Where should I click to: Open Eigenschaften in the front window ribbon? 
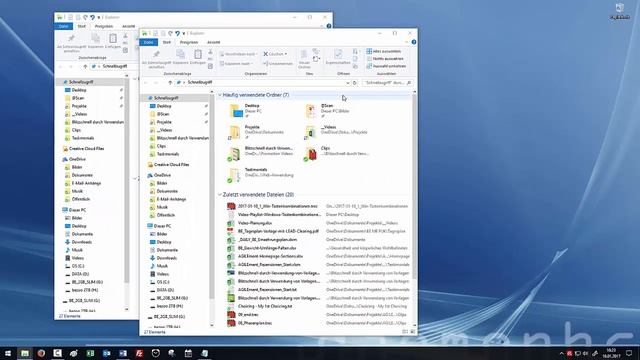pyautogui.click(x=338, y=57)
